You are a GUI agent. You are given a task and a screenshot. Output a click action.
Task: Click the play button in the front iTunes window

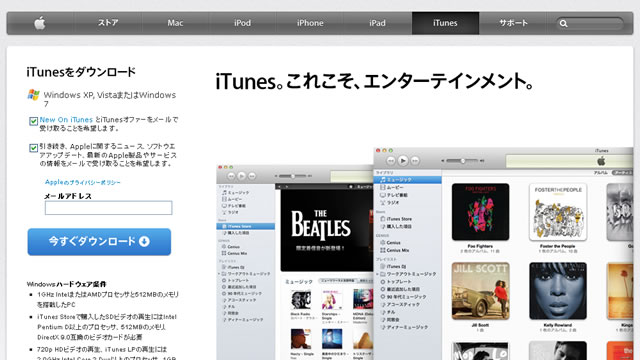click(x=403, y=161)
